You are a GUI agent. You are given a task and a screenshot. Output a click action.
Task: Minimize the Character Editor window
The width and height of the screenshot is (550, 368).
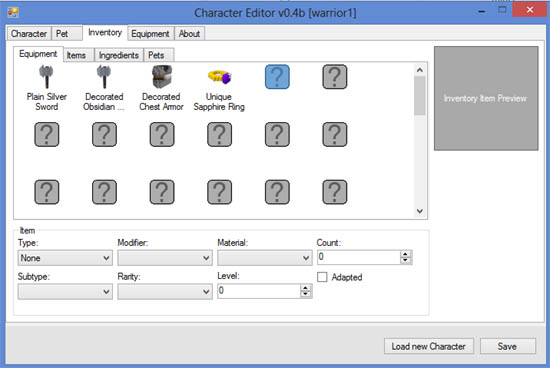[482, 11]
